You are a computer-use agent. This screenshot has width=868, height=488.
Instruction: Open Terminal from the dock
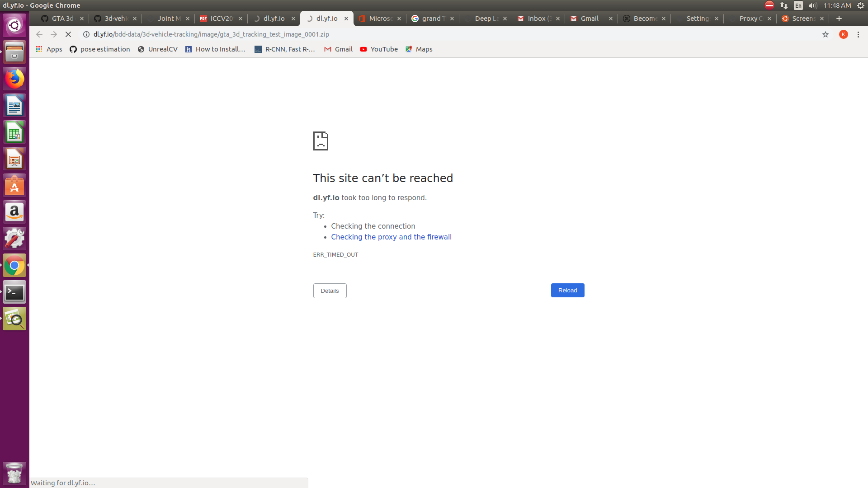pyautogui.click(x=14, y=293)
